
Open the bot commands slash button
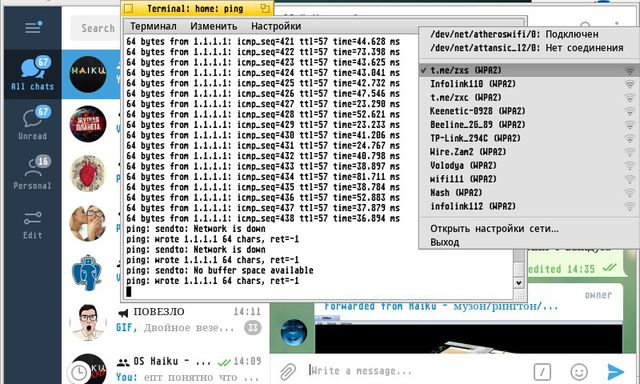(x=542, y=371)
